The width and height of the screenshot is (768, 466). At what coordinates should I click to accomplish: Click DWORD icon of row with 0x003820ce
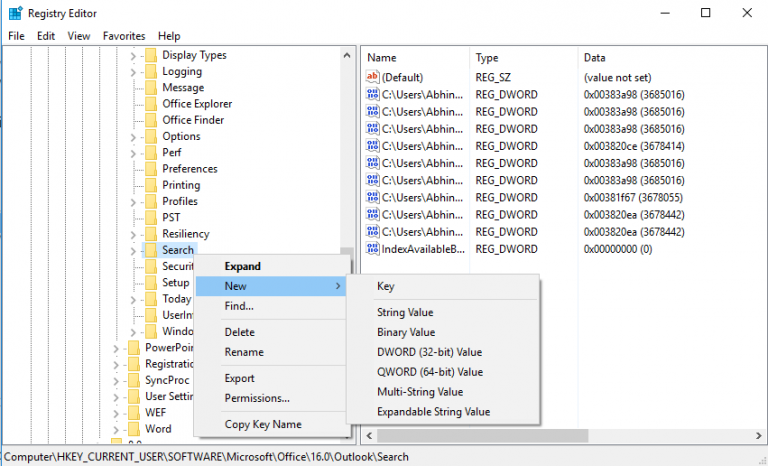click(373, 146)
